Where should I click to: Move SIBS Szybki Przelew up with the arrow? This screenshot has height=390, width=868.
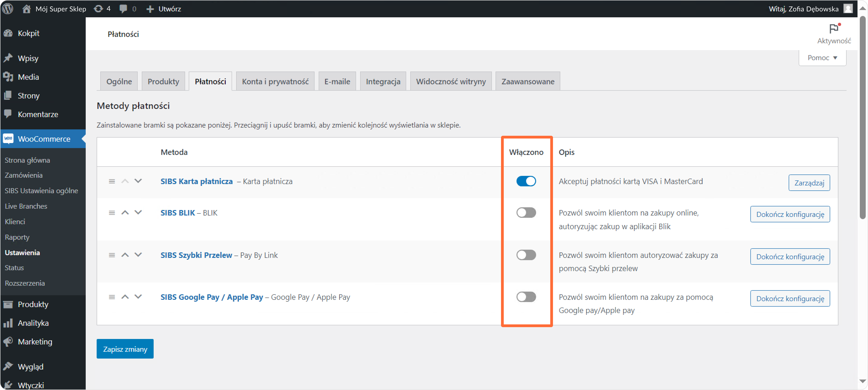point(125,255)
